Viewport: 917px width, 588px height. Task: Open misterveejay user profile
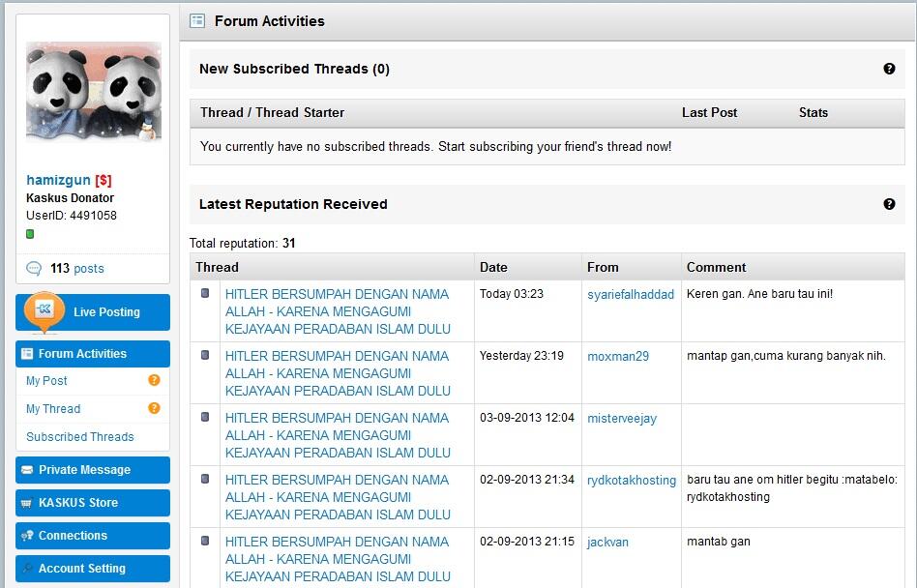click(622, 419)
